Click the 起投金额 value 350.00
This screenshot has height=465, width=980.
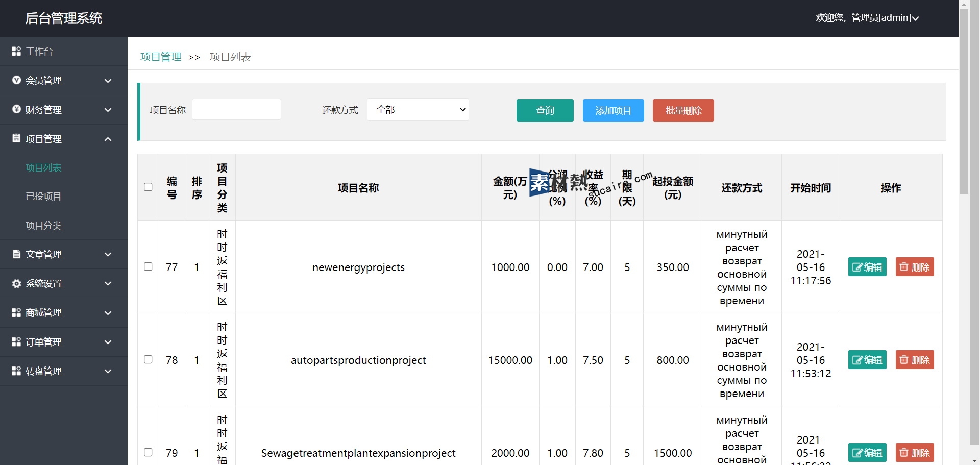[673, 267]
